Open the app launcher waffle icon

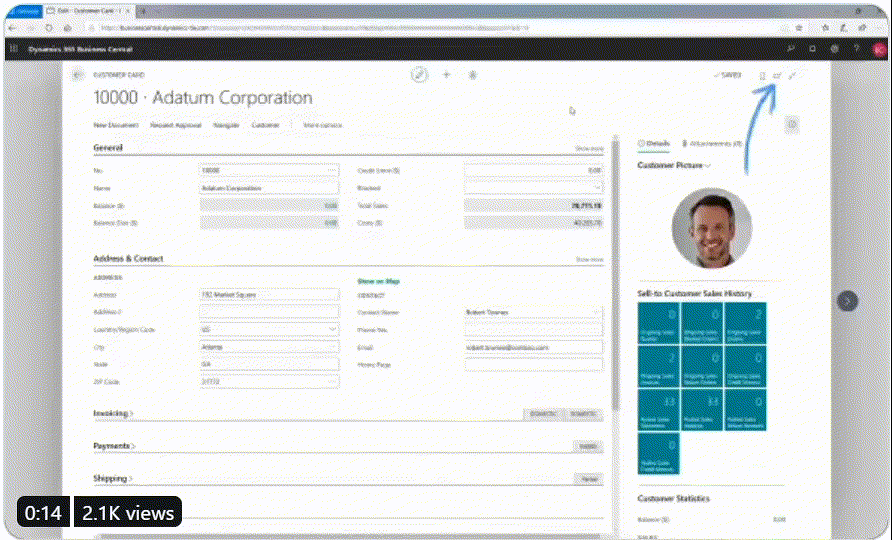point(14,49)
